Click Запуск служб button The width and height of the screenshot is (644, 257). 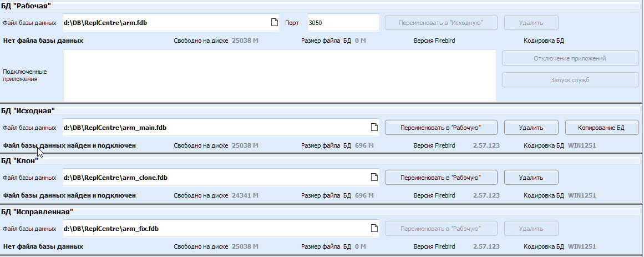coord(570,80)
